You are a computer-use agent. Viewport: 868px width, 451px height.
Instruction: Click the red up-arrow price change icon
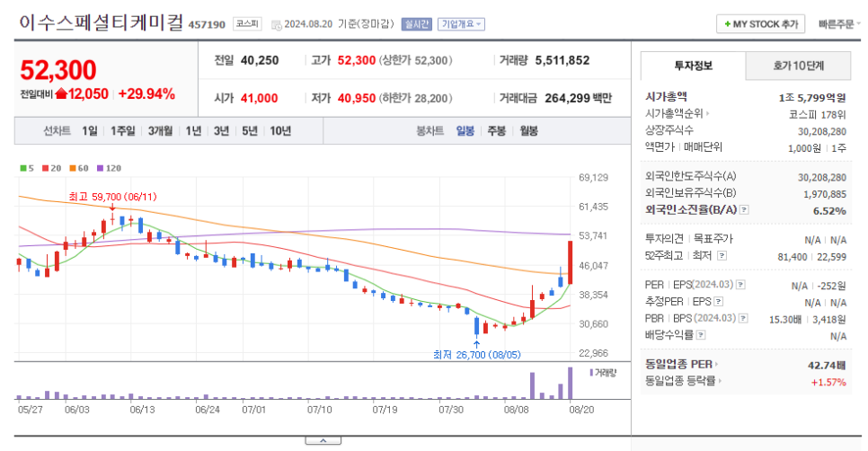[x=61, y=94]
